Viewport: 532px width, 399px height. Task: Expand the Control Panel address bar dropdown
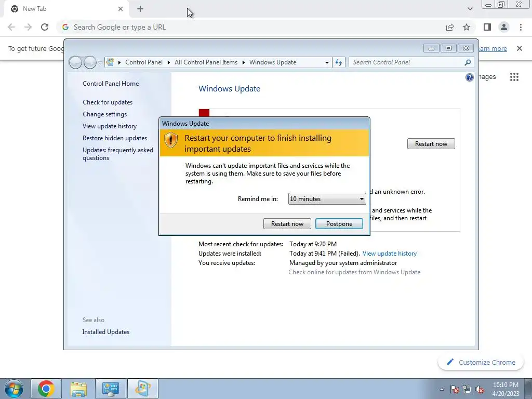pyautogui.click(x=327, y=62)
